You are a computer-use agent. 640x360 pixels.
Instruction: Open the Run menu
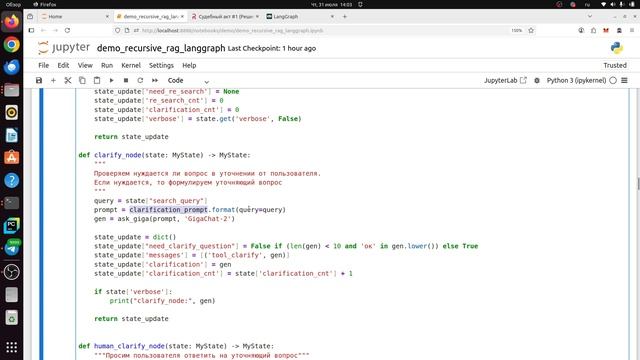coord(107,65)
